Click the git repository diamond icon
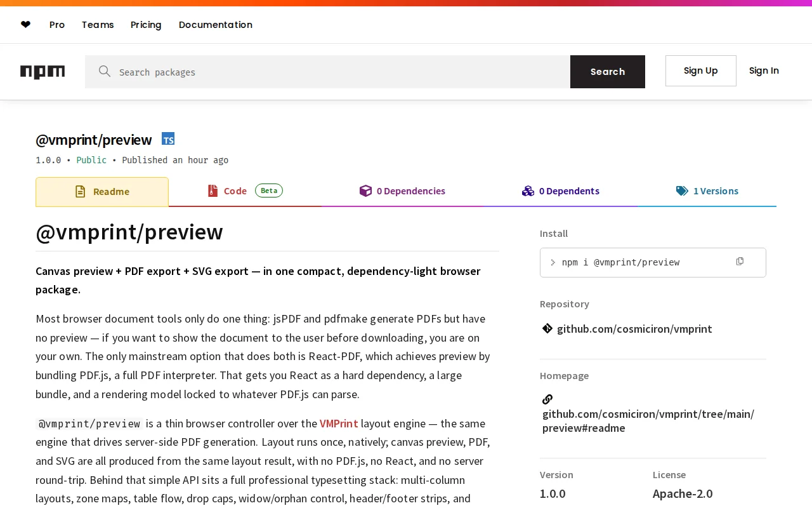 click(x=547, y=328)
